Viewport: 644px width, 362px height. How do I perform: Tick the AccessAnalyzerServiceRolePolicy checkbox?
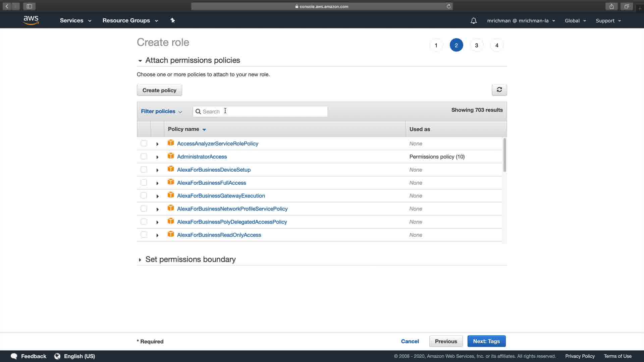point(144,143)
